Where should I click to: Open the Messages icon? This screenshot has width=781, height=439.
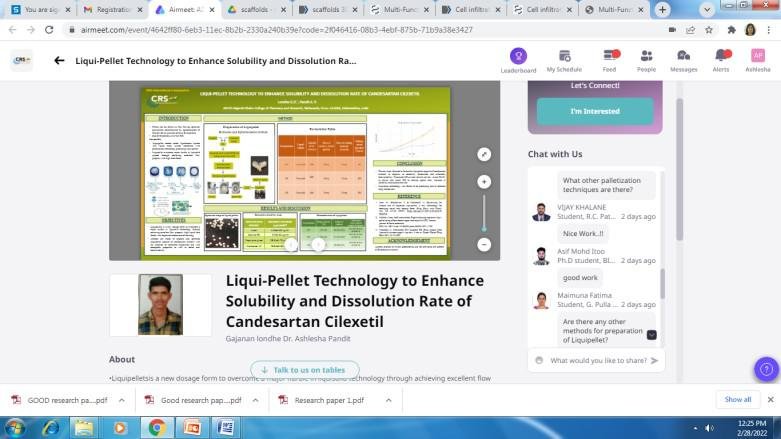(x=683, y=61)
